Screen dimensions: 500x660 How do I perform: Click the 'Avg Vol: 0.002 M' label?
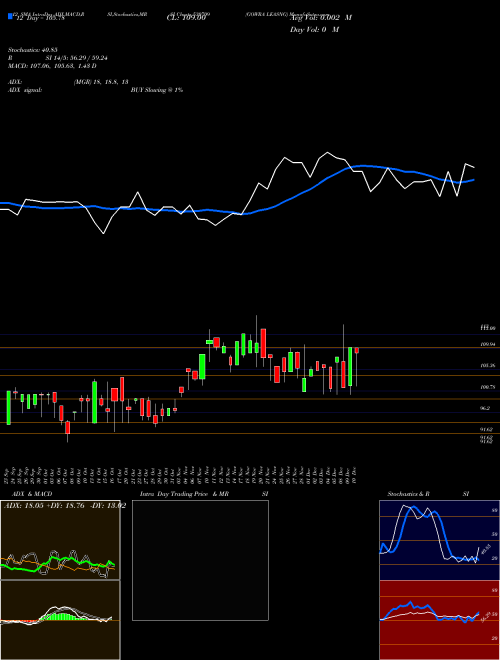point(321,18)
